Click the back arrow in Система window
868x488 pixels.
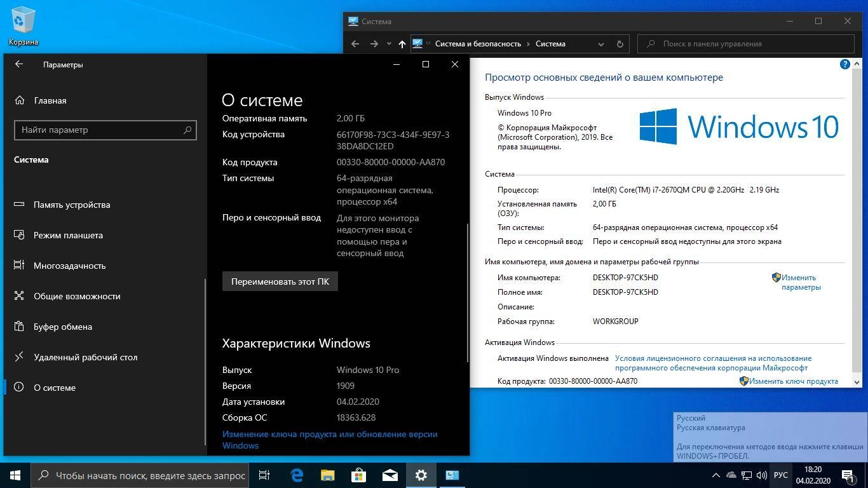coord(355,44)
